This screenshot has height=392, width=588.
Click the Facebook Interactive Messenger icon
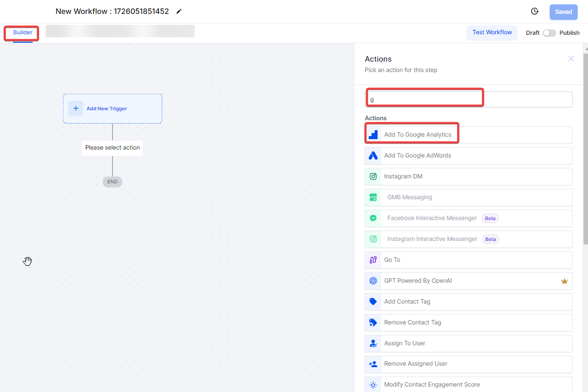tap(373, 218)
